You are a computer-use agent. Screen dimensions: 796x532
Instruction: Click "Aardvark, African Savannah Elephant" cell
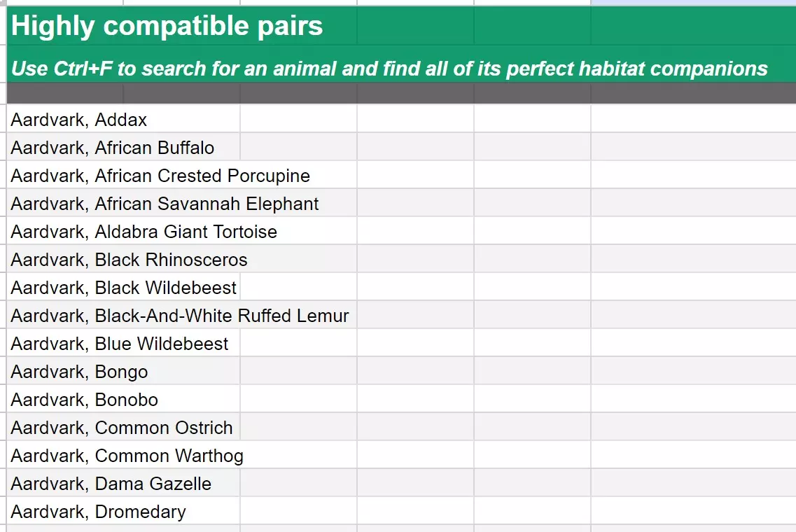coord(165,204)
